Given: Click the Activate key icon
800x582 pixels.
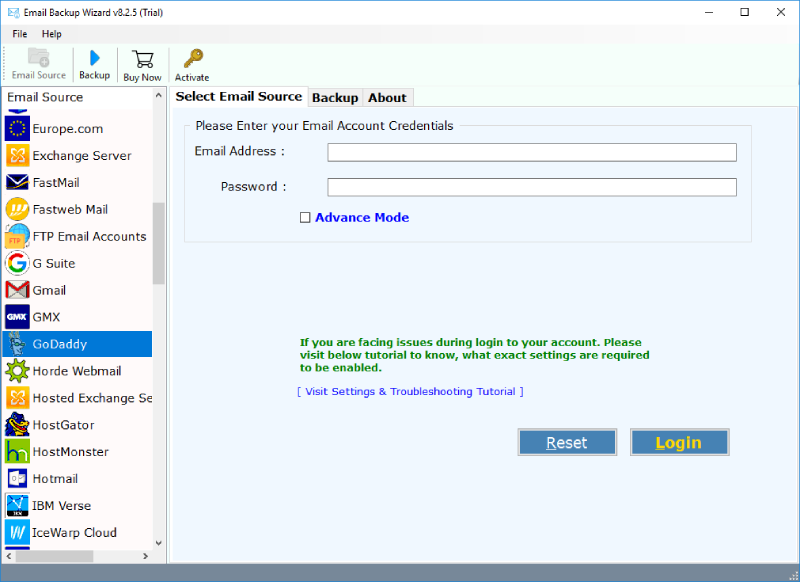Looking at the screenshot, I should [x=192, y=59].
